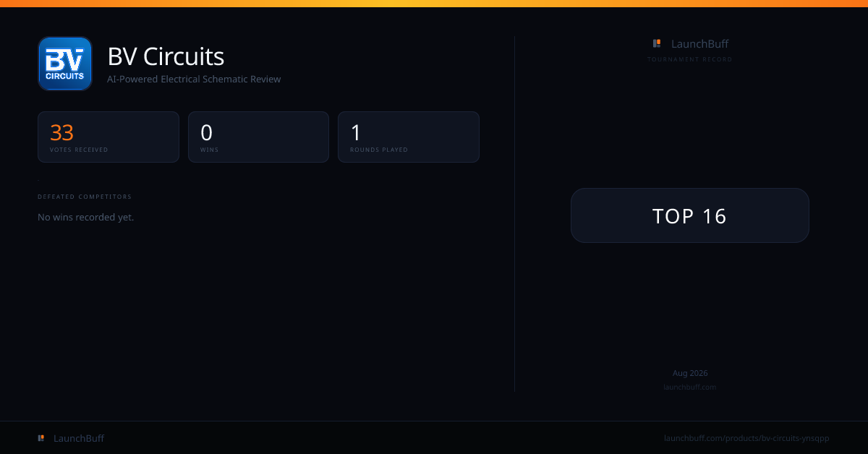Open the 1 Rounds Played stat card
868x454 pixels.
pyautogui.click(x=409, y=137)
